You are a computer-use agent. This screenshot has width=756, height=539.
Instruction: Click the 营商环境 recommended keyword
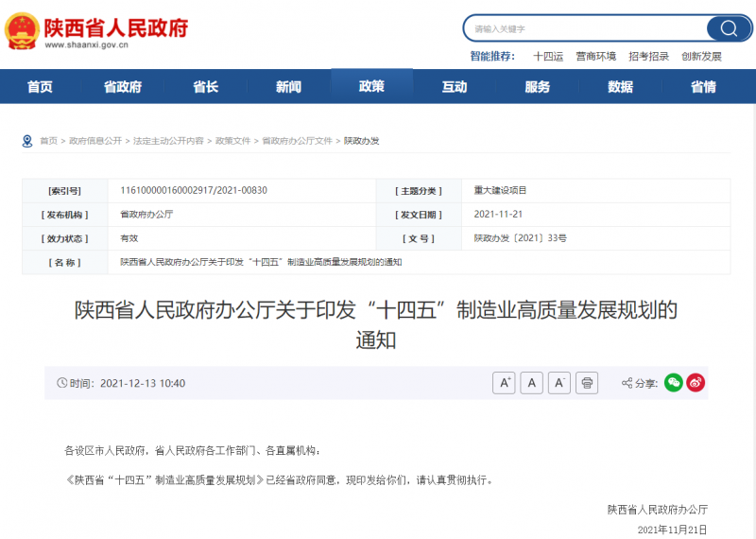click(596, 57)
